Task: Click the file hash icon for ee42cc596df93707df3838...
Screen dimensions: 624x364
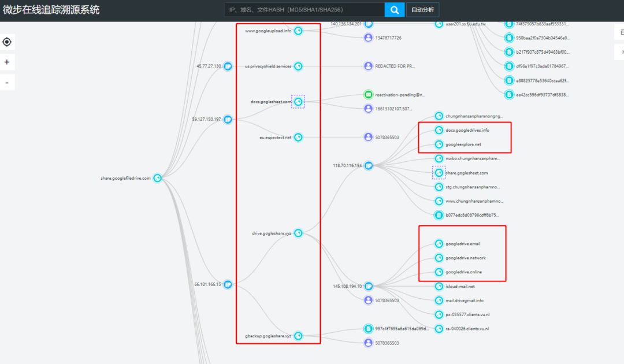Action: point(509,95)
